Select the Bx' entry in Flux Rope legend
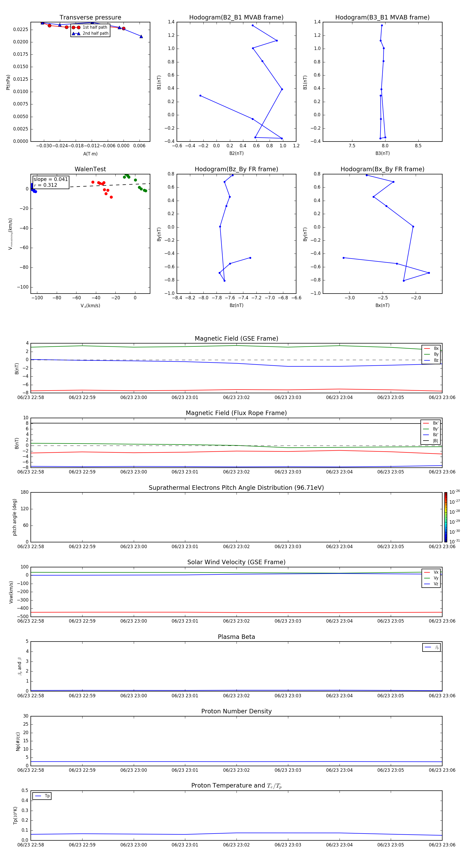The image size is (473, 868). 431,423
